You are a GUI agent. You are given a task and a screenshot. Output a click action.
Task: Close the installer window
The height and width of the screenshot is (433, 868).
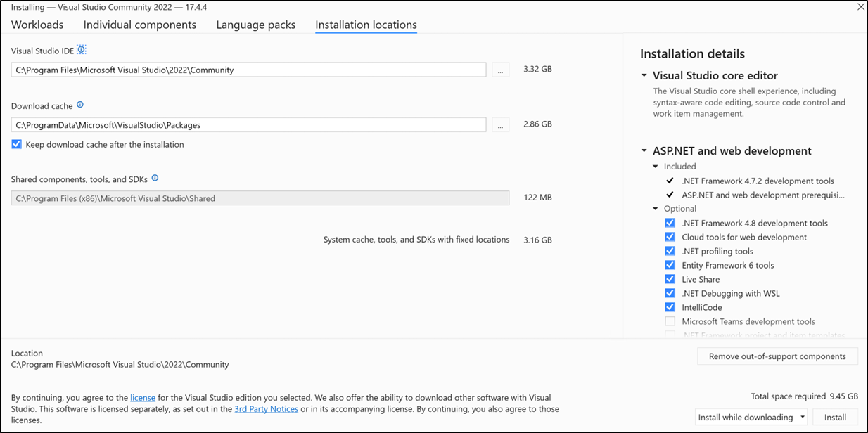tap(860, 6)
